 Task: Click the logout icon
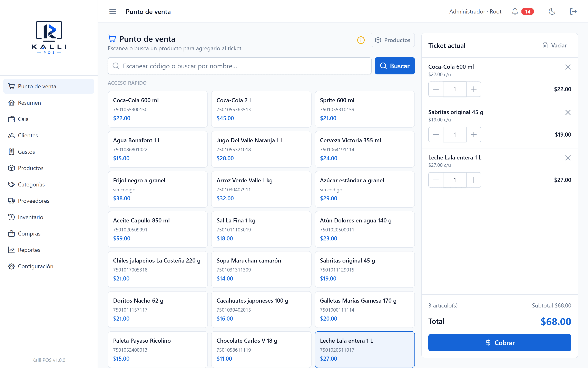click(573, 11)
